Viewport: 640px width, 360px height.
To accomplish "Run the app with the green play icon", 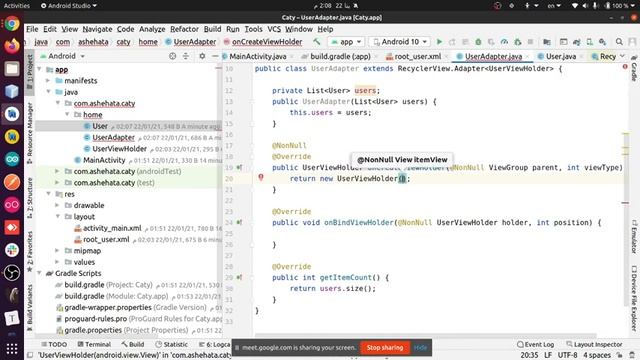I will (x=439, y=42).
